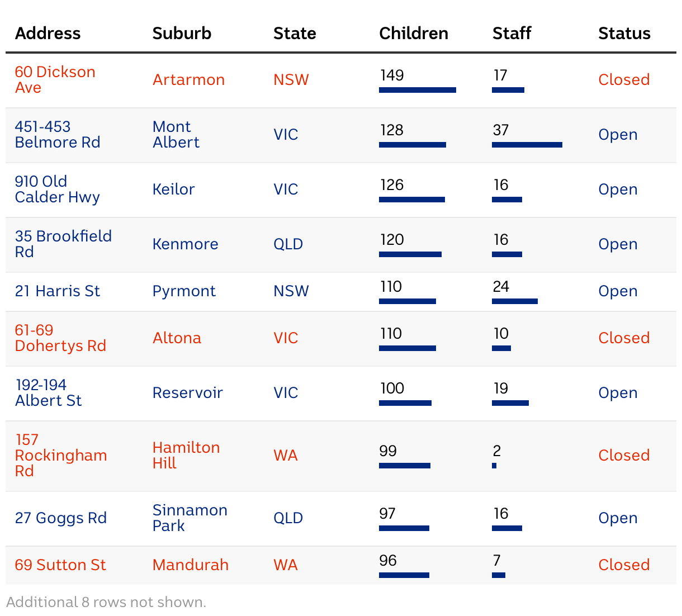Sort by the Status column header
The image size is (682, 616).
[624, 34]
